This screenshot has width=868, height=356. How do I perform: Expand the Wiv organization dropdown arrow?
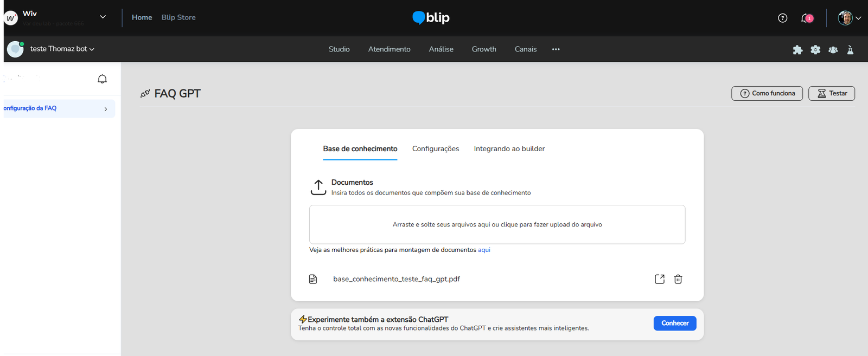tap(103, 17)
